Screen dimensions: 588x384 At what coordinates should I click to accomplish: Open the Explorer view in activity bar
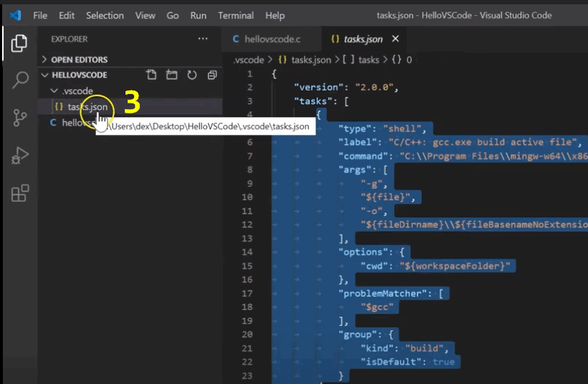[x=19, y=44]
